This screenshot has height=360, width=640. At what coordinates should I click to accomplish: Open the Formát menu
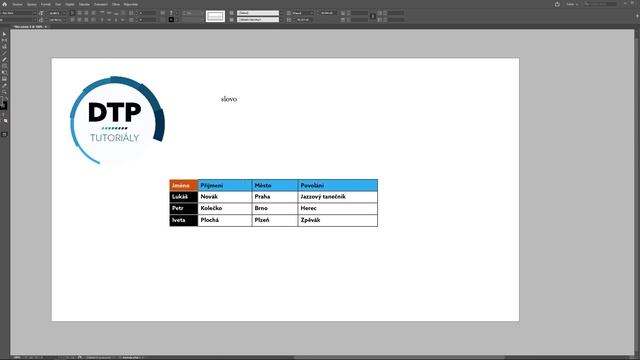coord(45,4)
